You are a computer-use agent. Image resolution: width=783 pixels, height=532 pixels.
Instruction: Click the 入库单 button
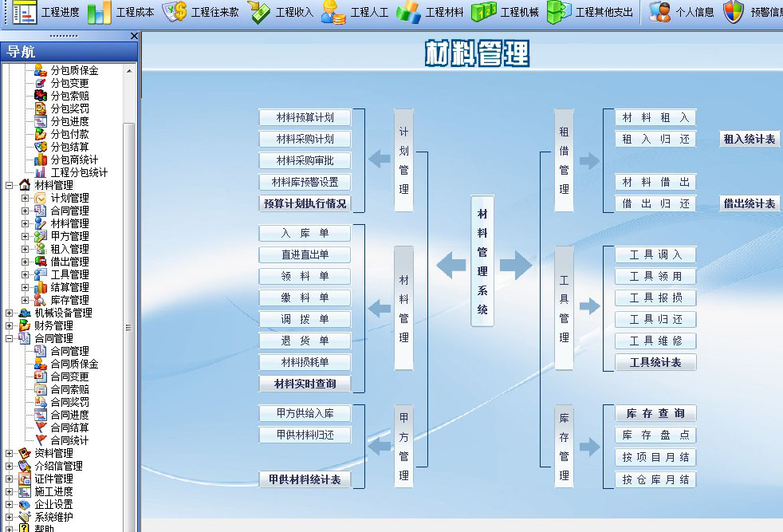305,233
